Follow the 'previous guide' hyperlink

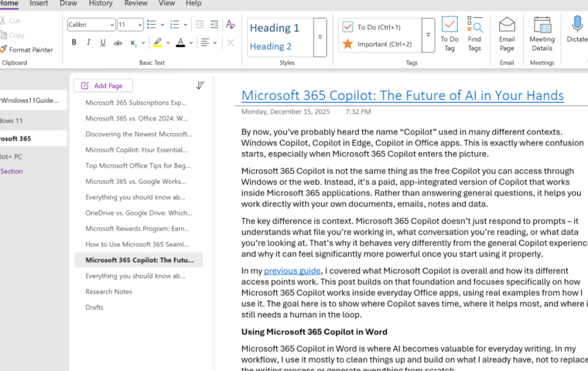click(292, 271)
